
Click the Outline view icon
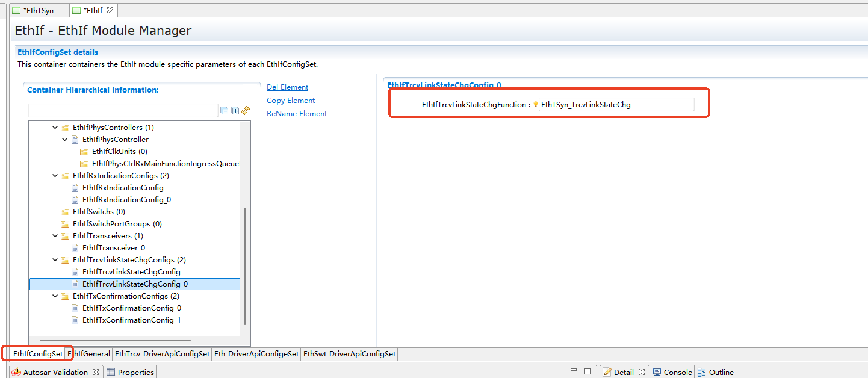point(702,371)
